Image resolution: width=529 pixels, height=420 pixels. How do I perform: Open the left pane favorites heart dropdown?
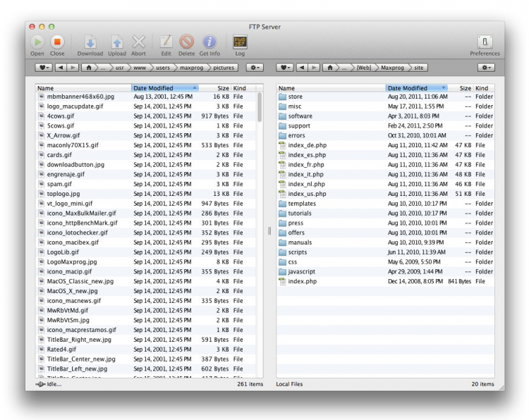point(43,68)
